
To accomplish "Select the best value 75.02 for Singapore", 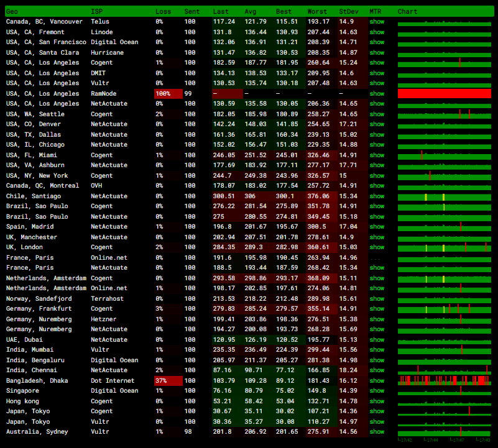I will [x=285, y=391].
